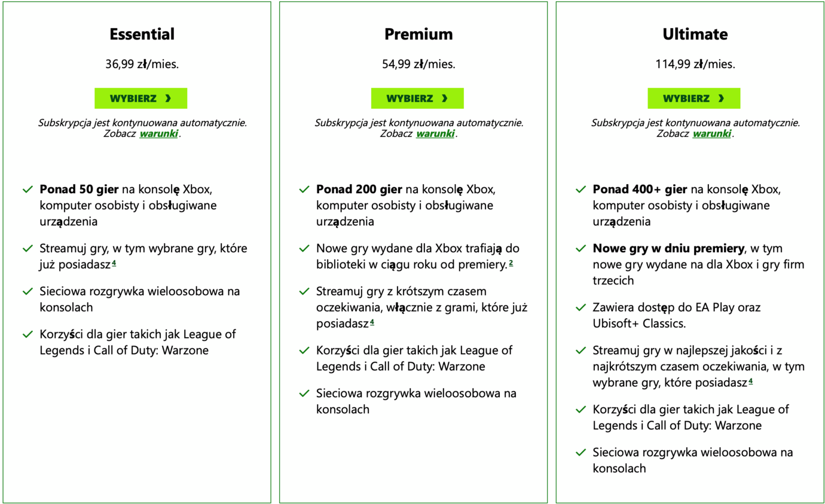
Task: Open the warunki link under Ultimate
Action: point(711,134)
